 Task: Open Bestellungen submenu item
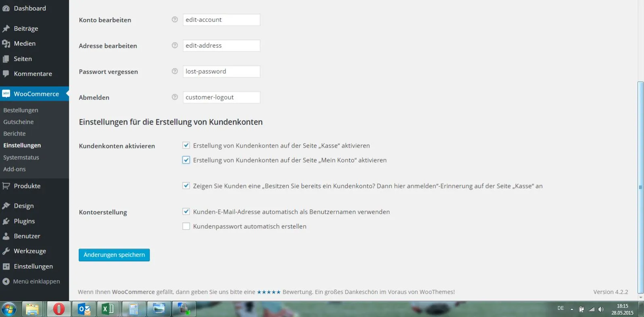[x=21, y=110]
